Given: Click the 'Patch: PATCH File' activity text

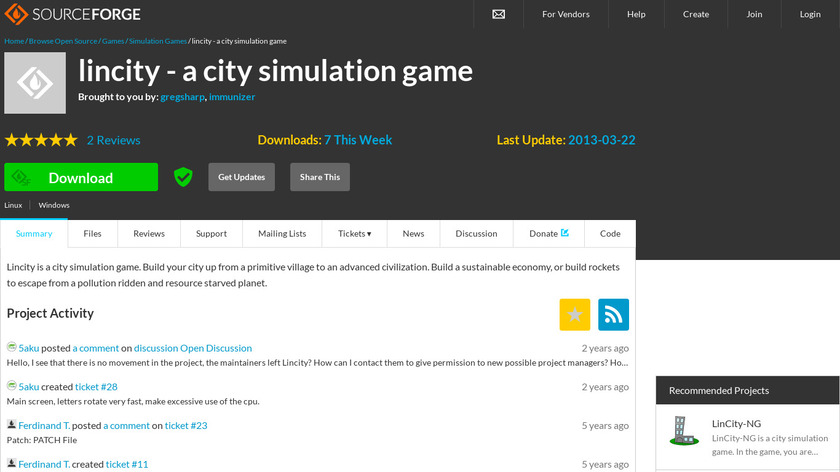Looking at the screenshot, I should click(x=42, y=440).
